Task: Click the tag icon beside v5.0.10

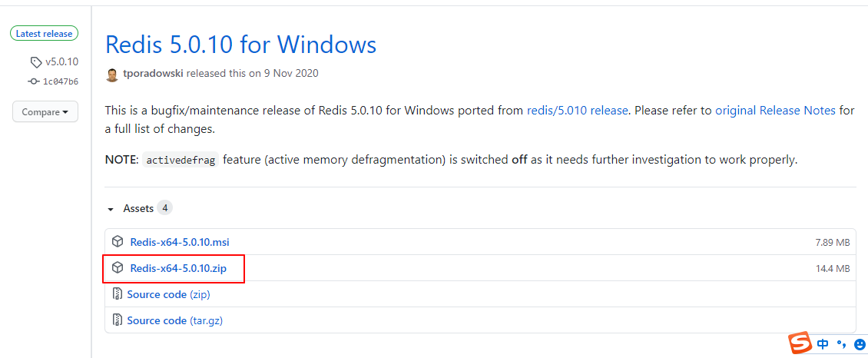Action: click(36, 61)
